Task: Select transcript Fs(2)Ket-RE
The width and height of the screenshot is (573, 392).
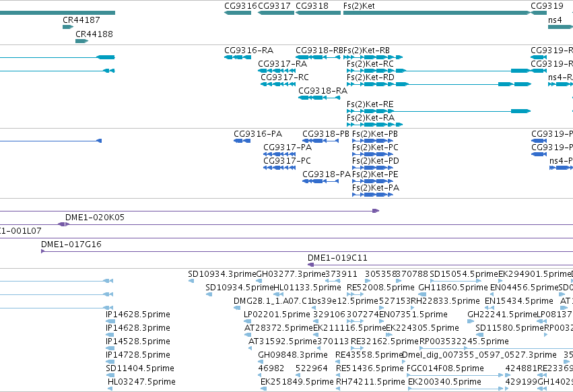Action: coord(438,111)
